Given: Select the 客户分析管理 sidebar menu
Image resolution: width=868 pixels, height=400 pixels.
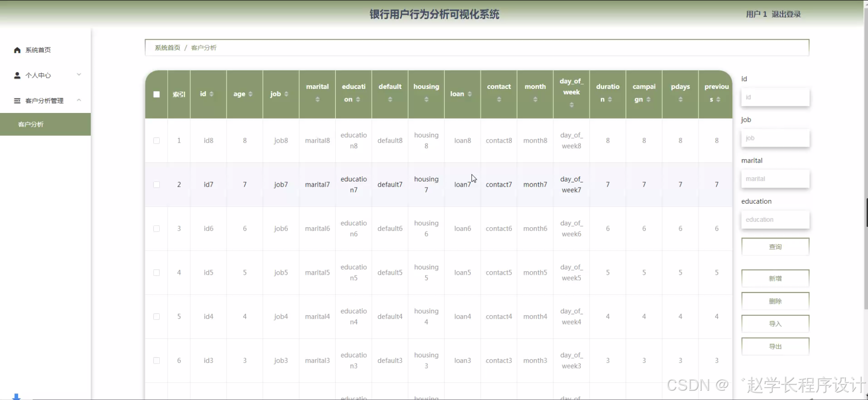Looking at the screenshot, I should point(45,101).
